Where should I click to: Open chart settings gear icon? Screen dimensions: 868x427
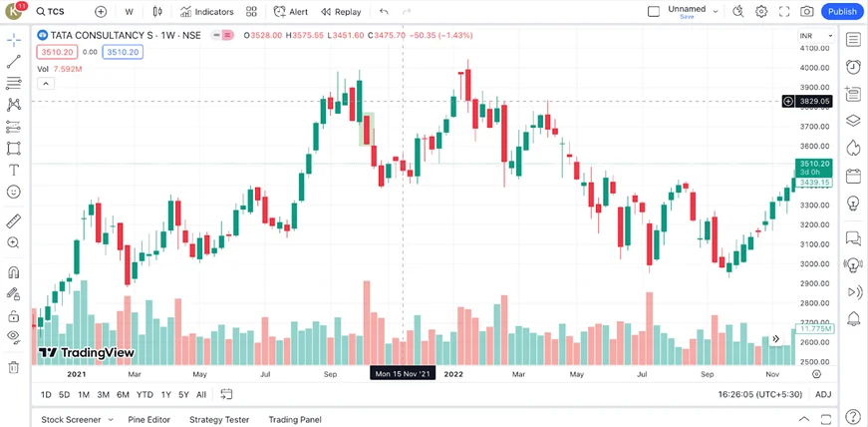[x=761, y=12]
